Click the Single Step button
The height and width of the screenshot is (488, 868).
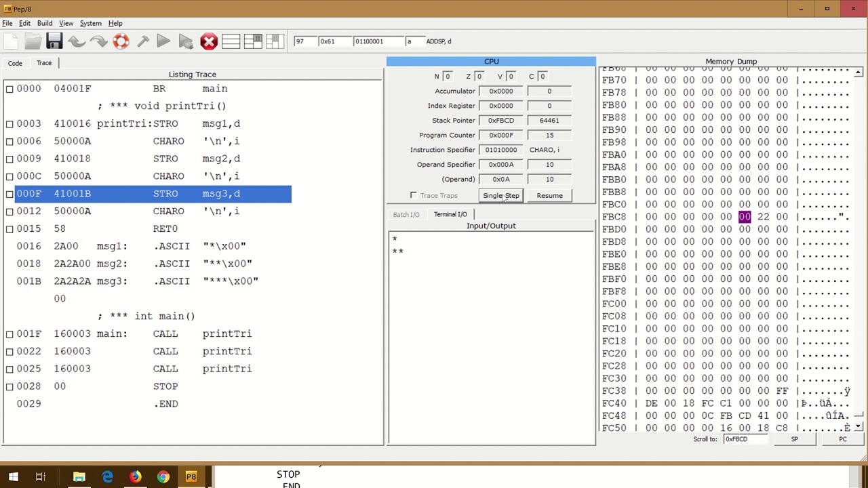click(501, 195)
